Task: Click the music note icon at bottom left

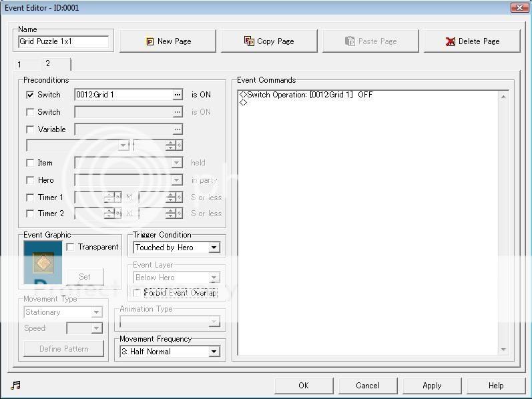Action: [x=15, y=385]
